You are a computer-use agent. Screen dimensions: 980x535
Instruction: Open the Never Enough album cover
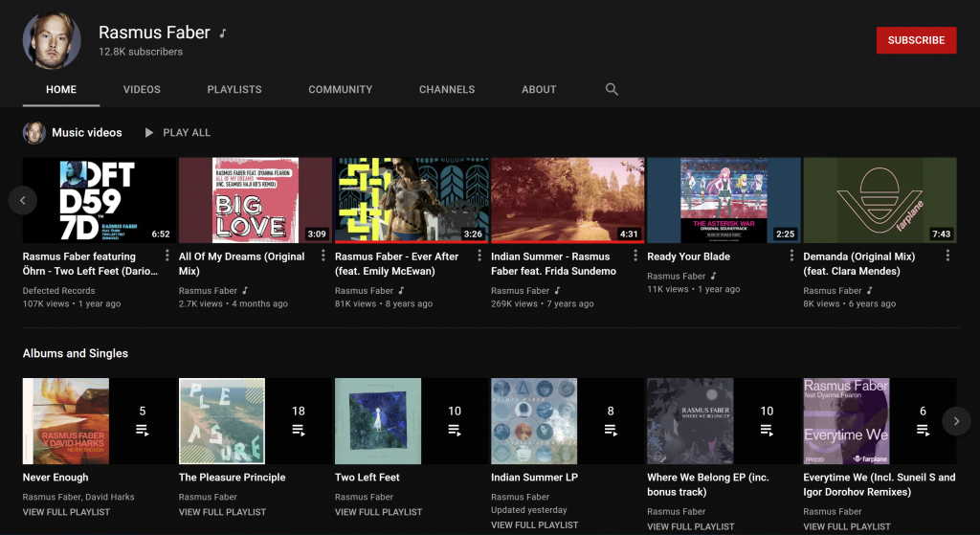coord(66,421)
